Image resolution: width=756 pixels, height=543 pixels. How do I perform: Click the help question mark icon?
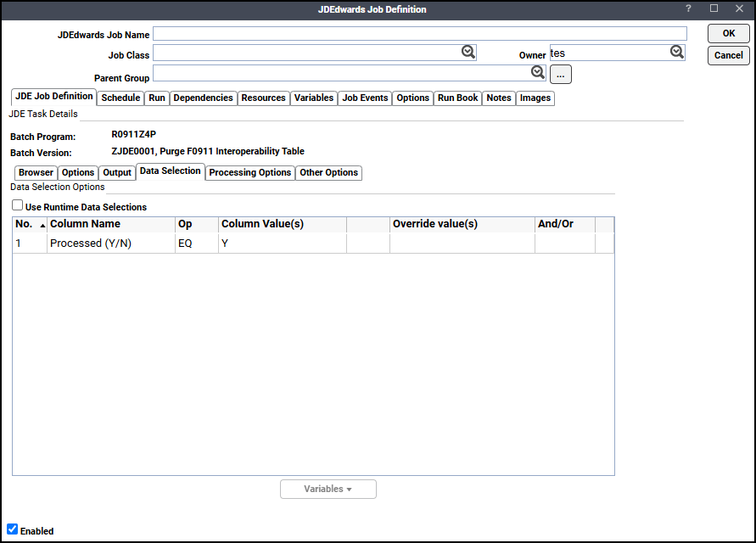click(x=688, y=8)
